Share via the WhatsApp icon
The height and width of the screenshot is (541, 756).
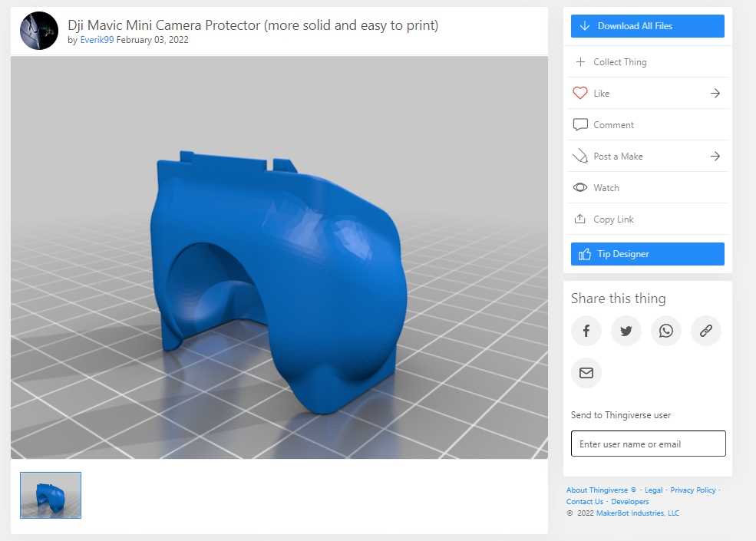(666, 331)
